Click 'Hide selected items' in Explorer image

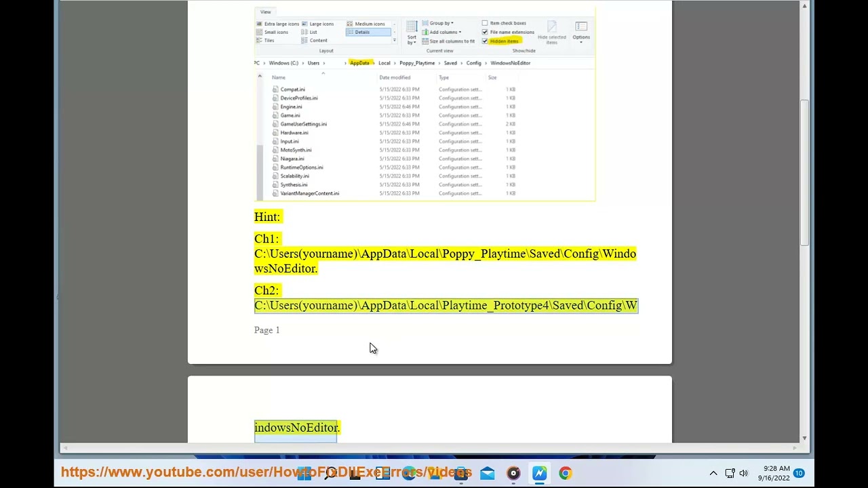(x=551, y=33)
